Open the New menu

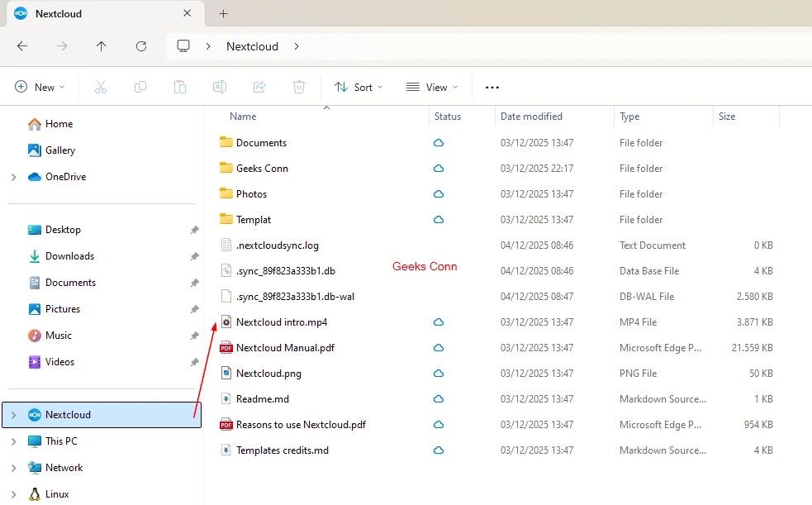click(38, 86)
